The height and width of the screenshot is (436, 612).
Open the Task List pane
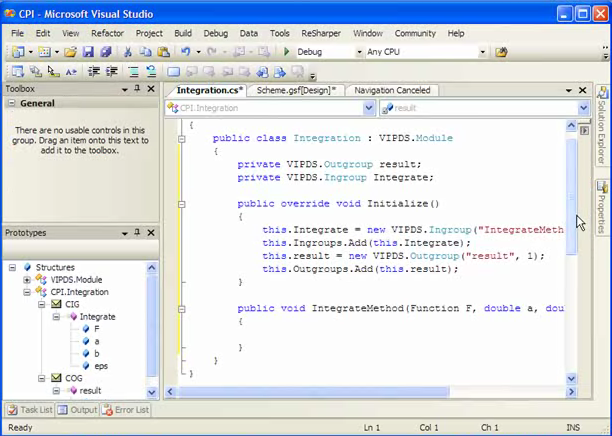[30, 410]
